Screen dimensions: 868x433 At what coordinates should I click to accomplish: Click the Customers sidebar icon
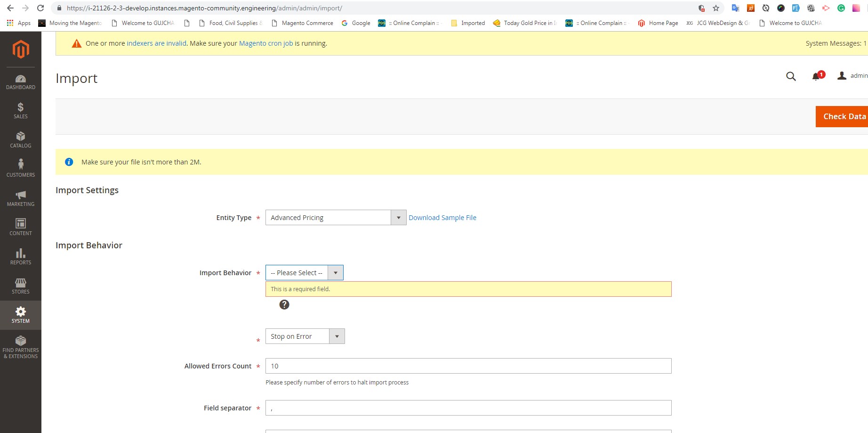click(21, 167)
